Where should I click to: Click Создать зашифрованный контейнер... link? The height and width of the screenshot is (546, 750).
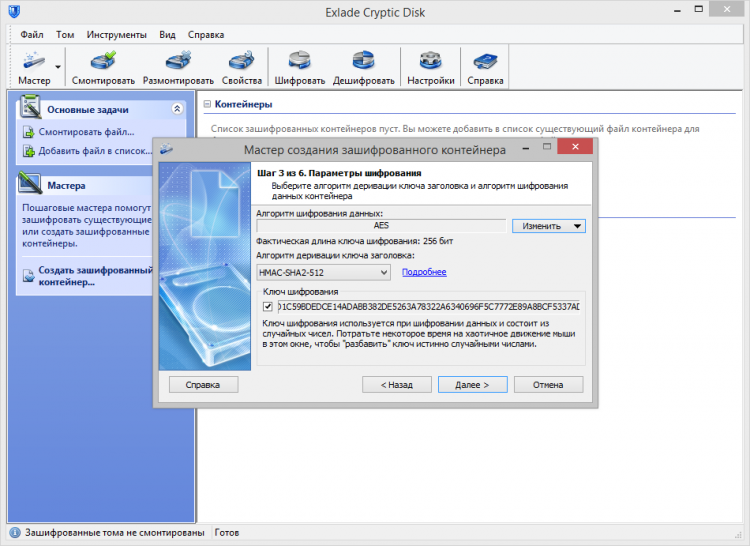click(95, 276)
